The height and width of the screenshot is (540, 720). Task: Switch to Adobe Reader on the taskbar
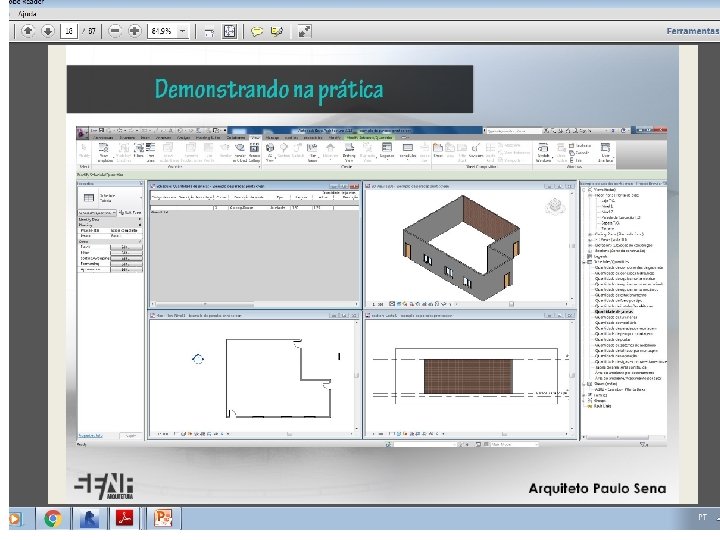124,519
